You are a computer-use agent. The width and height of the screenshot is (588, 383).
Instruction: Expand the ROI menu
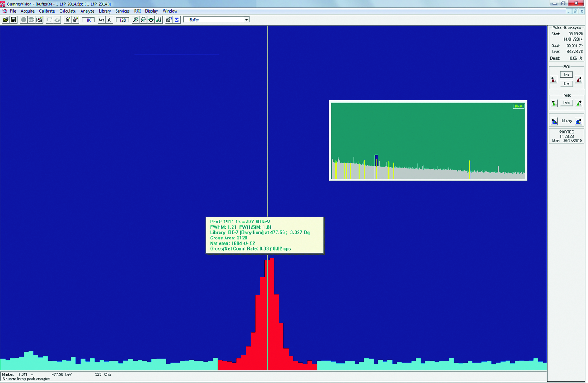pyautogui.click(x=137, y=11)
